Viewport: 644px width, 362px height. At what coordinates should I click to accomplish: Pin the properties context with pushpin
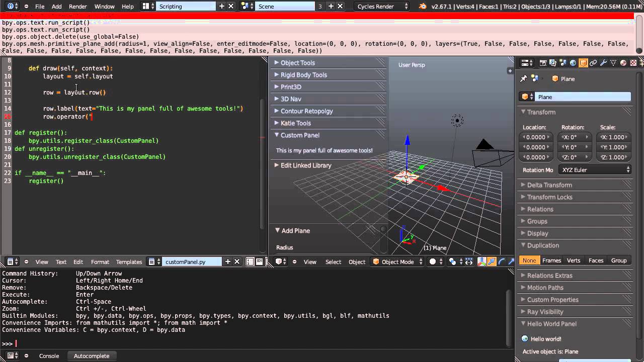pos(524,79)
